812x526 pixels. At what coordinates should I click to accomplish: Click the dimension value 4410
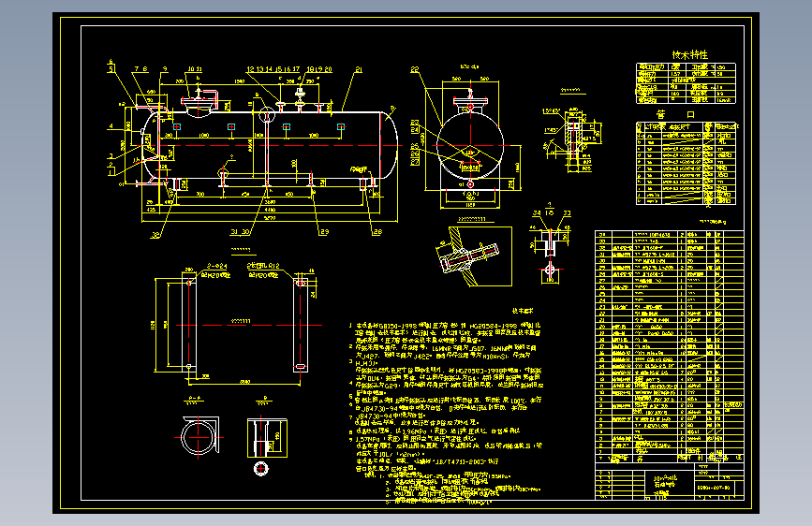click(270, 211)
